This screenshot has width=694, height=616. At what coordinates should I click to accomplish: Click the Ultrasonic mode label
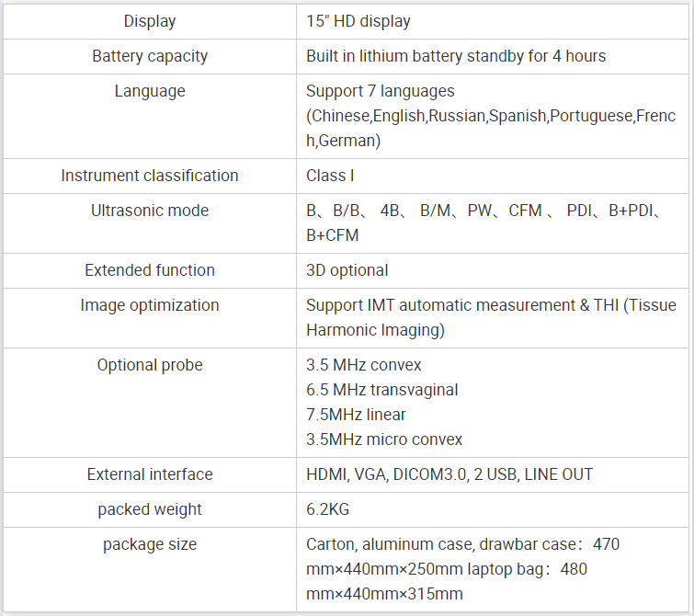[x=150, y=211]
